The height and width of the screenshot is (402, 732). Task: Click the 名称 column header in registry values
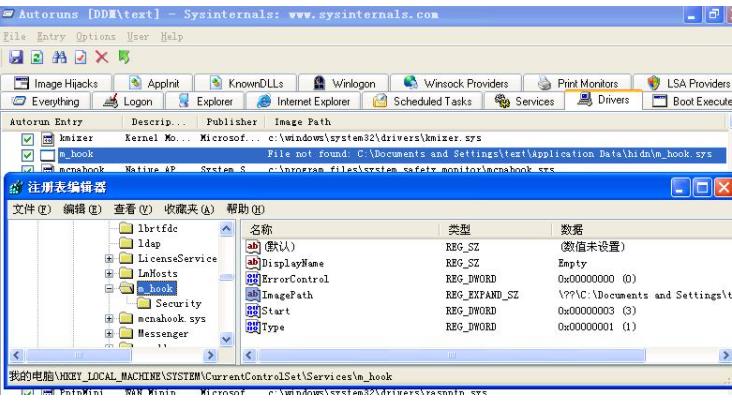click(340, 230)
